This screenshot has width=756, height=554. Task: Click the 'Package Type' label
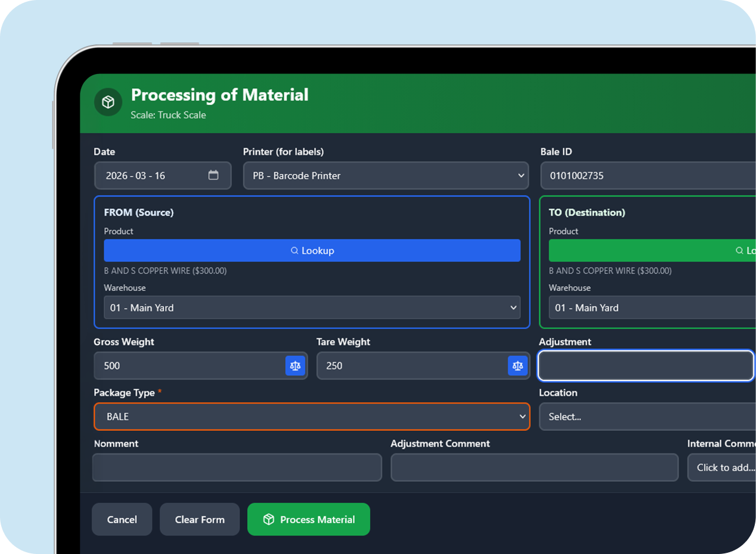(124, 393)
